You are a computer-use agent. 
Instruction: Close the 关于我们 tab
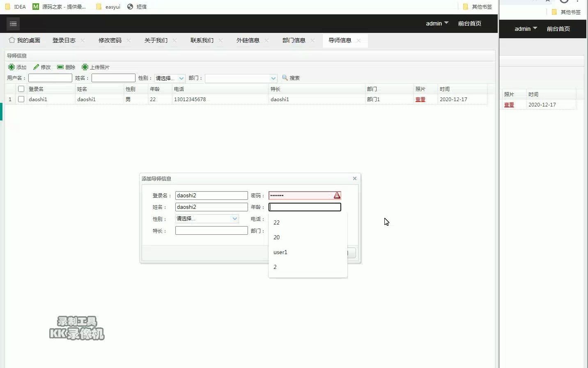coord(175,40)
